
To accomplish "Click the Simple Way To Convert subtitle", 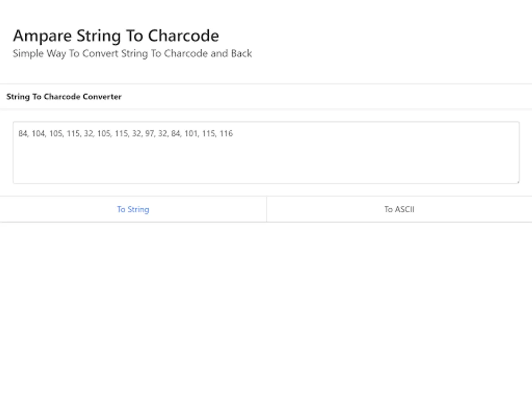I will click(x=132, y=54).
